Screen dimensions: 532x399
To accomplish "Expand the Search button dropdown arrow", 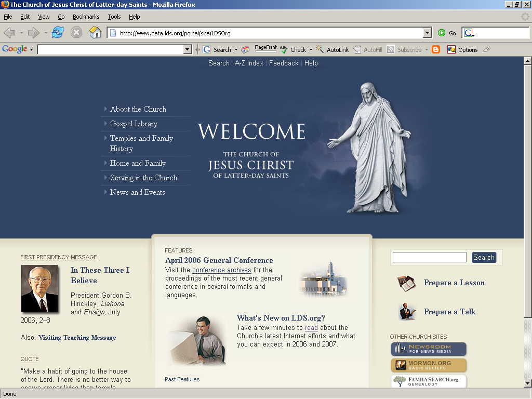I will [x=236, y=50].
